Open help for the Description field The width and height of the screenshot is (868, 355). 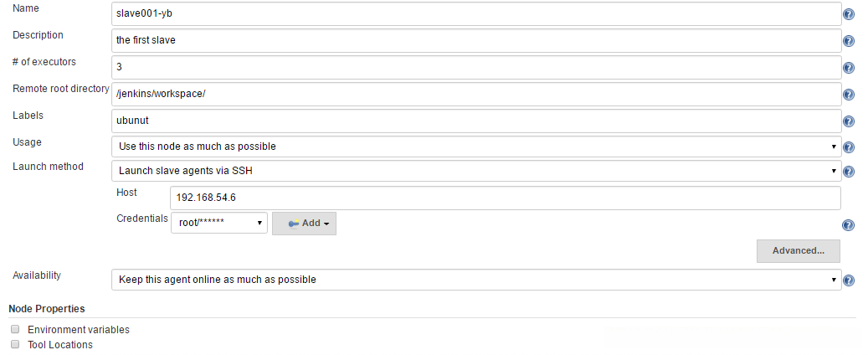click(849, 41)
